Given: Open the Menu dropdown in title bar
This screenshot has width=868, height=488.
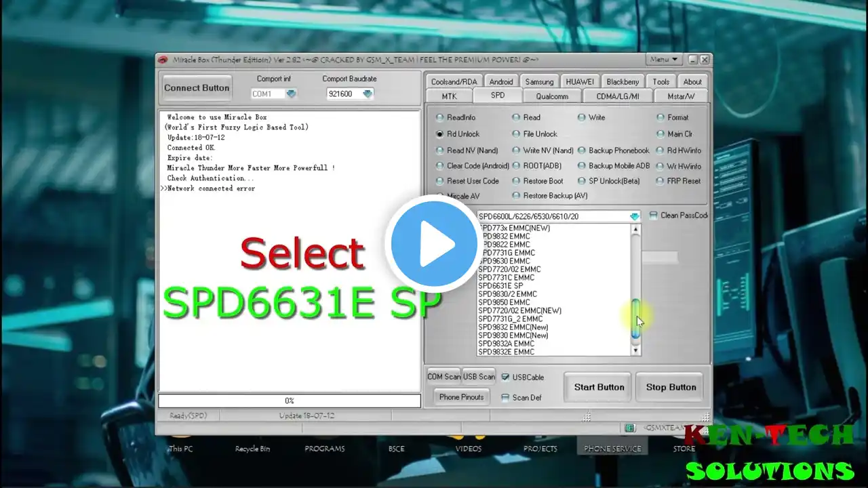Looking at the screenshot, I should [665, 60].
